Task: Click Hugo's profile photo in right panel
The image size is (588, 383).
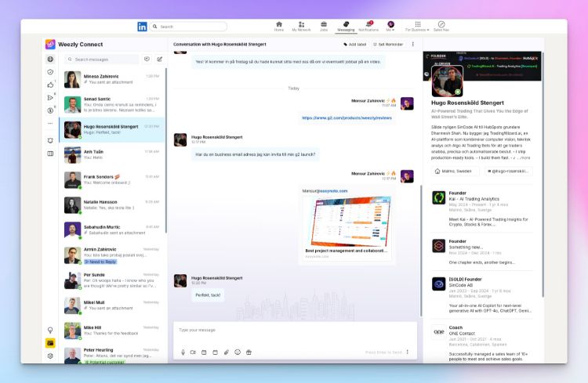Action: (x=447, y=81)
